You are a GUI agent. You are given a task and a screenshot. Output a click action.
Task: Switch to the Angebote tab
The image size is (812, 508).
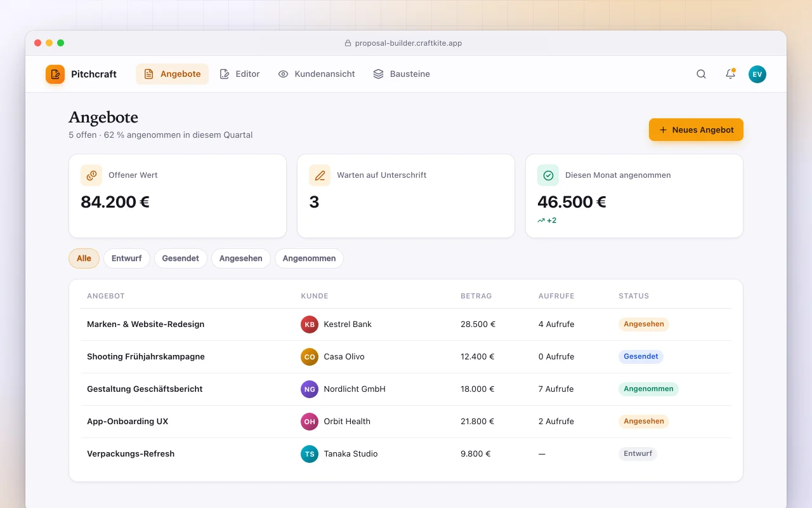pos(172,74)
